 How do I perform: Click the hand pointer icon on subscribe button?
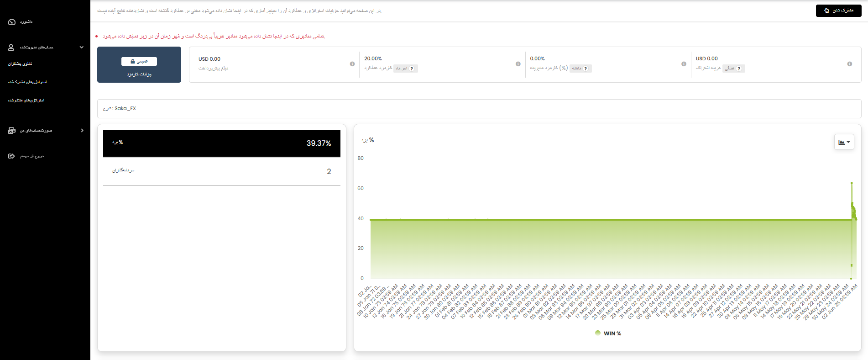tap(826, 11)
